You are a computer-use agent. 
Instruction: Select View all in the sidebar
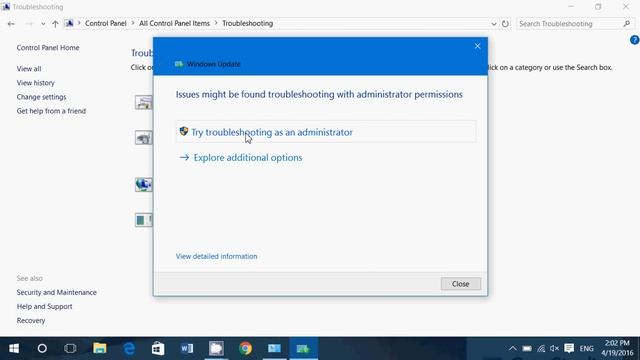point(29,69)
